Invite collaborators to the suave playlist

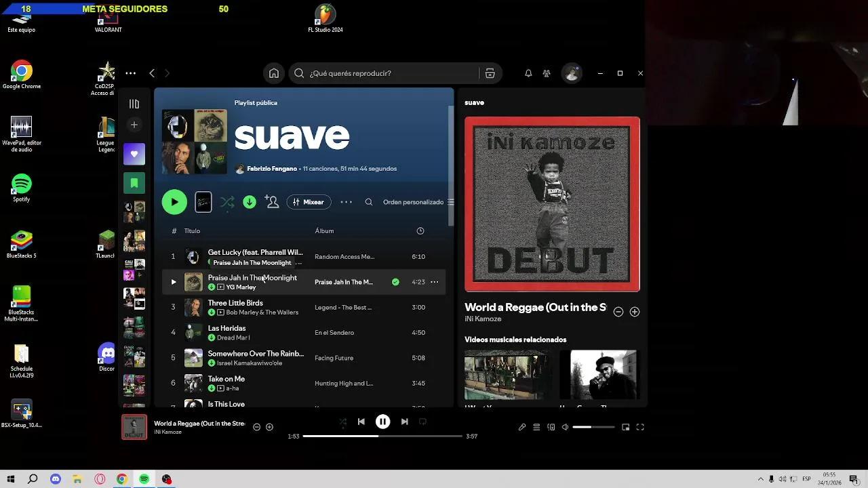[272, 202]
